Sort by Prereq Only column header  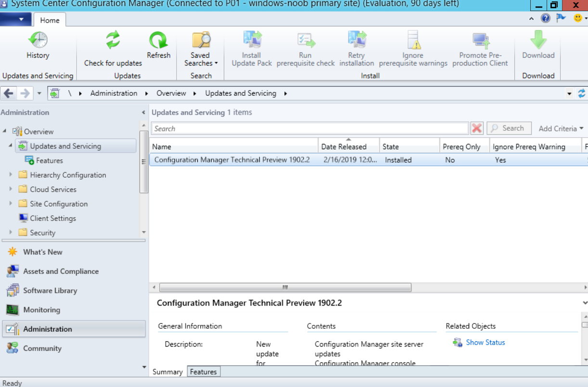465,147
